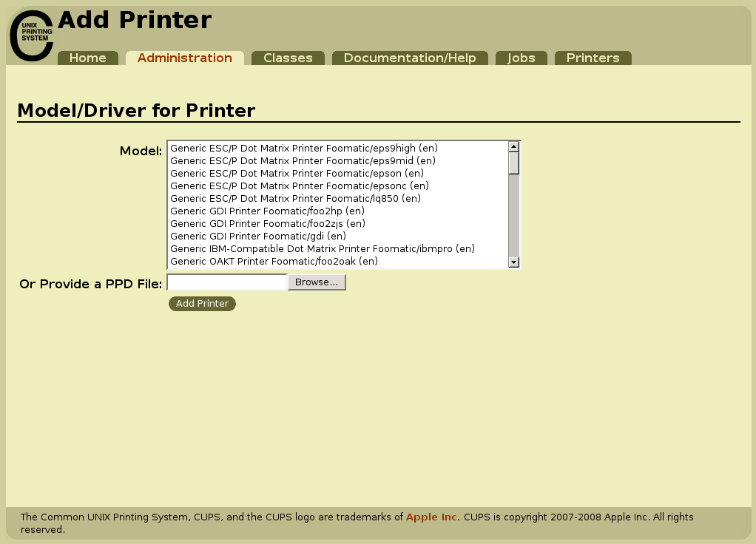
Task: Select Generic GDI Printer Foomatic/gdi driver
Action: pos(257,236)
